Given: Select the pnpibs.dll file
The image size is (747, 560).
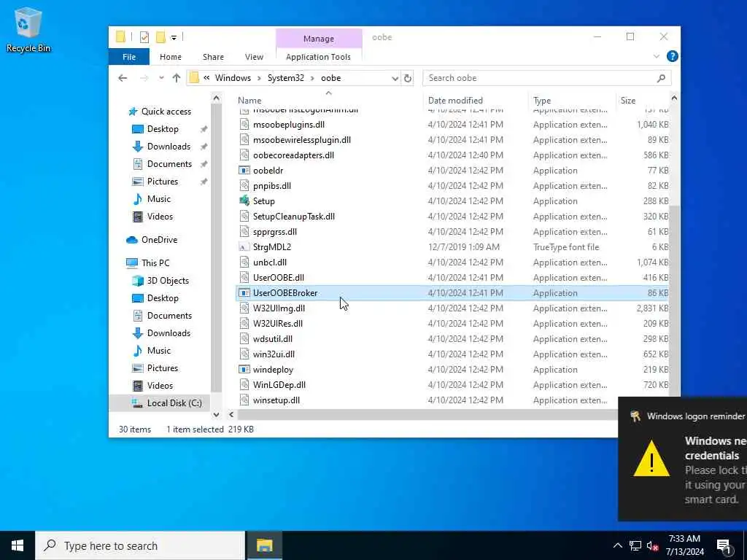Looking at the screenshot, I should 272,186.
